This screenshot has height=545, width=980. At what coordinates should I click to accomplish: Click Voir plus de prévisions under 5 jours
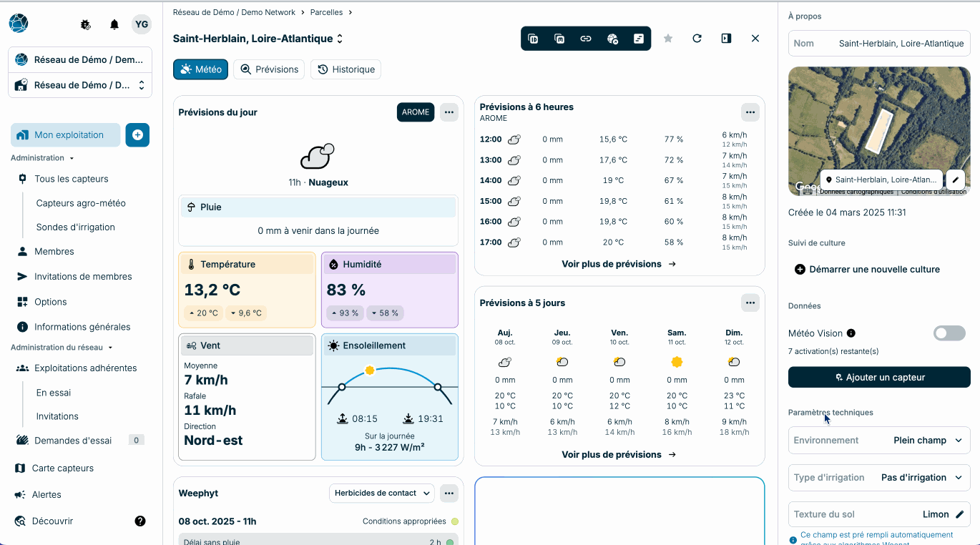click(x=619, y=455)
